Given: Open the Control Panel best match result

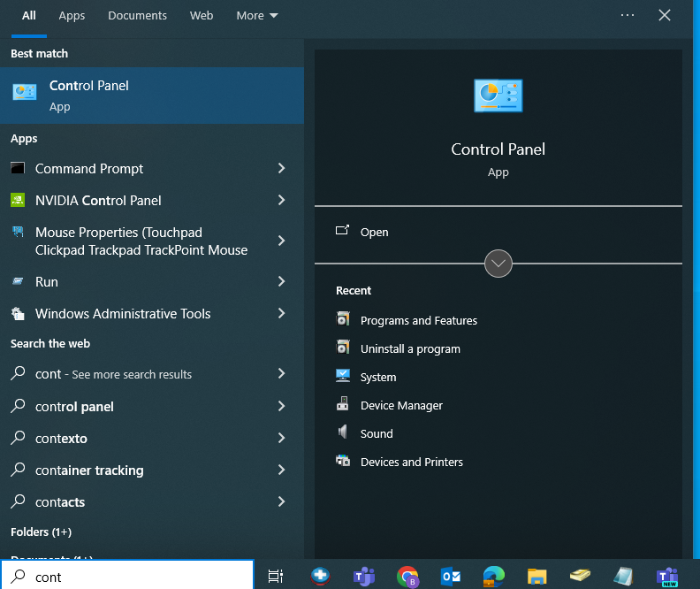Looking at the screenshot, I should point(152,96).
